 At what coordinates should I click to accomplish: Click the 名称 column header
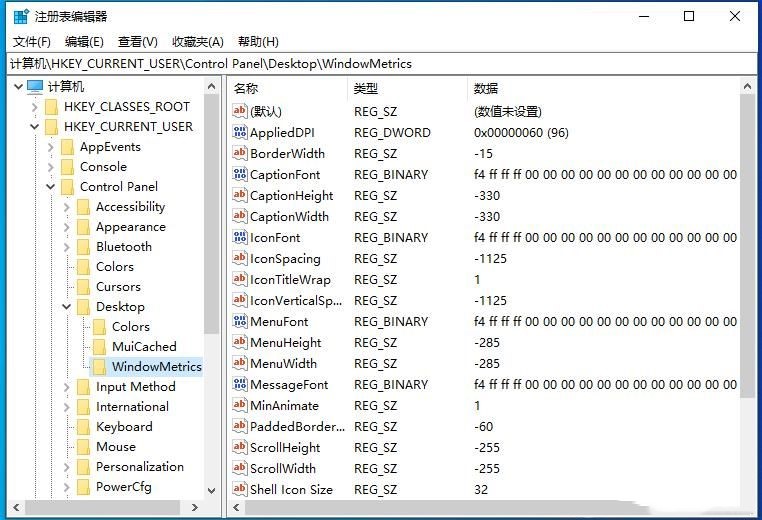pos(288,88)
